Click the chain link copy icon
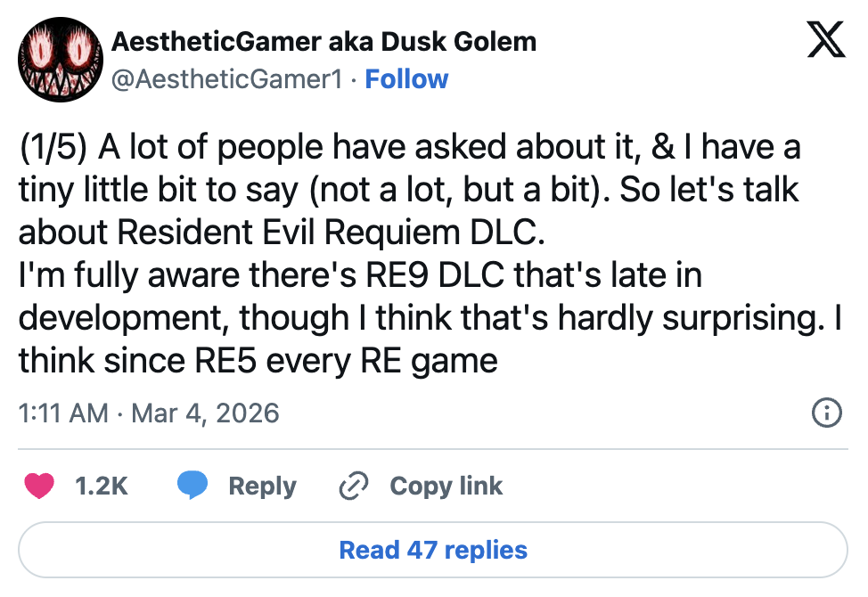Screen dimensions: 868x597 [x=354, y=486]
